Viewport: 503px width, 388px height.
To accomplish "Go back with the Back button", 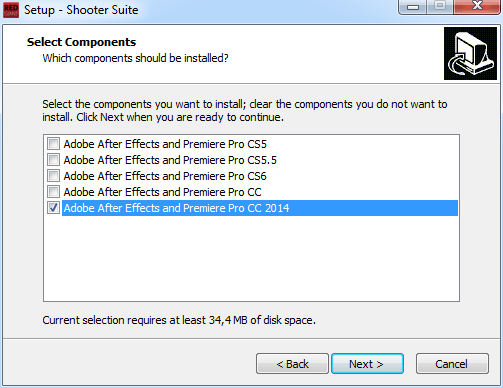I will point(292,364).
